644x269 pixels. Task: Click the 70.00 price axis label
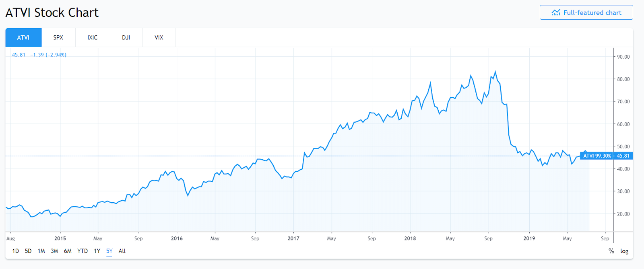[623, 102]
